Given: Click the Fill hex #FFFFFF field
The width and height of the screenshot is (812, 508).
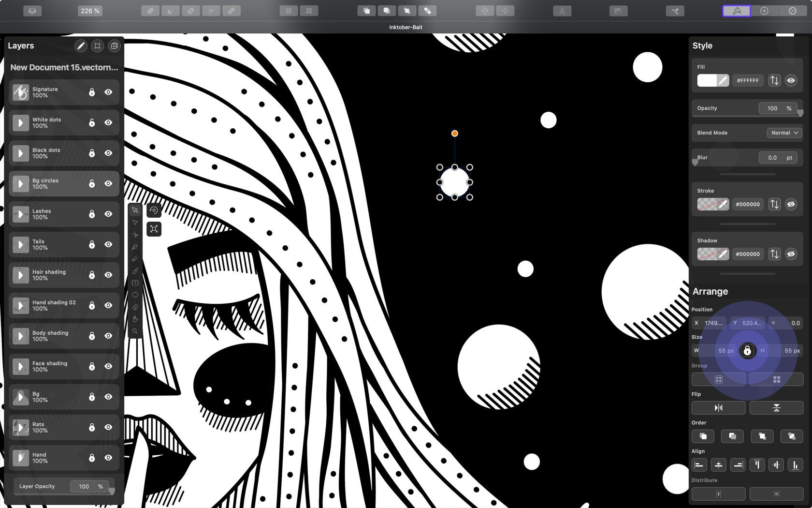Looking at the screenshot, I should 748,81.
